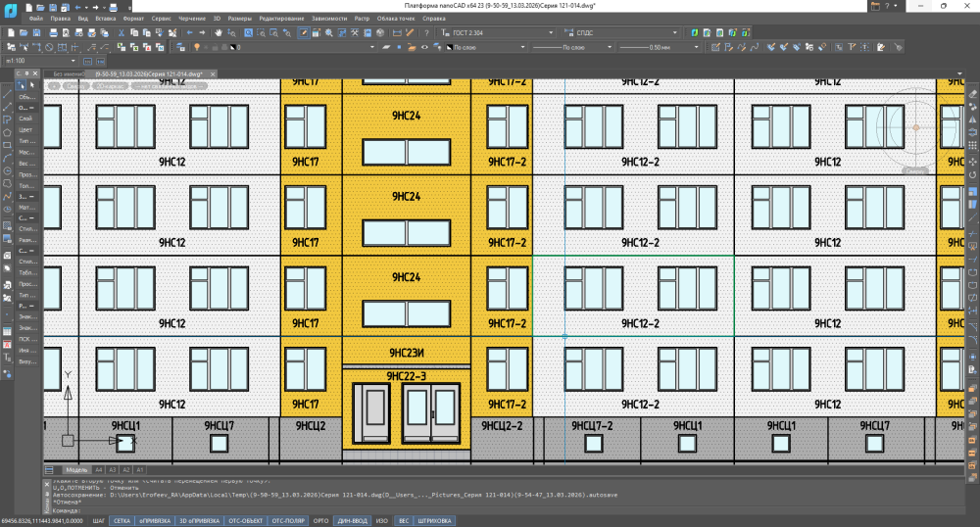Toggle СЕТКА grid mode
980x527 pixels.
122,520
